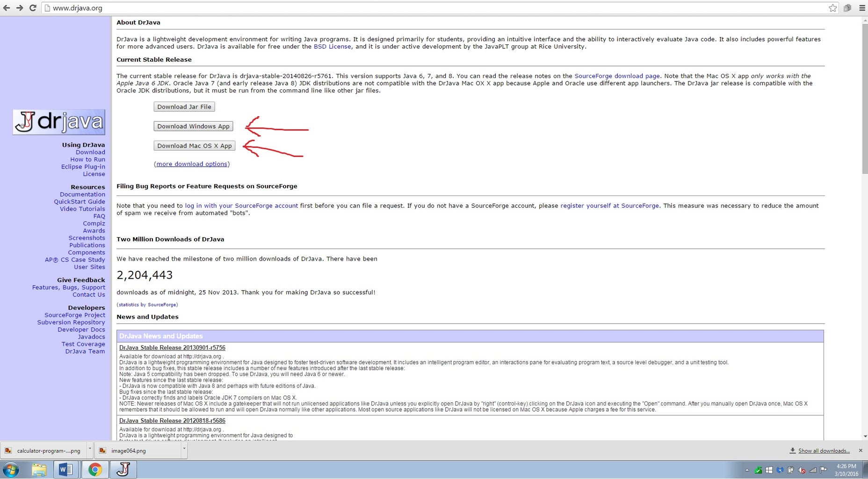Open DrJava Stable Release 20130901-r5756 news link
The image size is (868, 479).
click(172, 348)
